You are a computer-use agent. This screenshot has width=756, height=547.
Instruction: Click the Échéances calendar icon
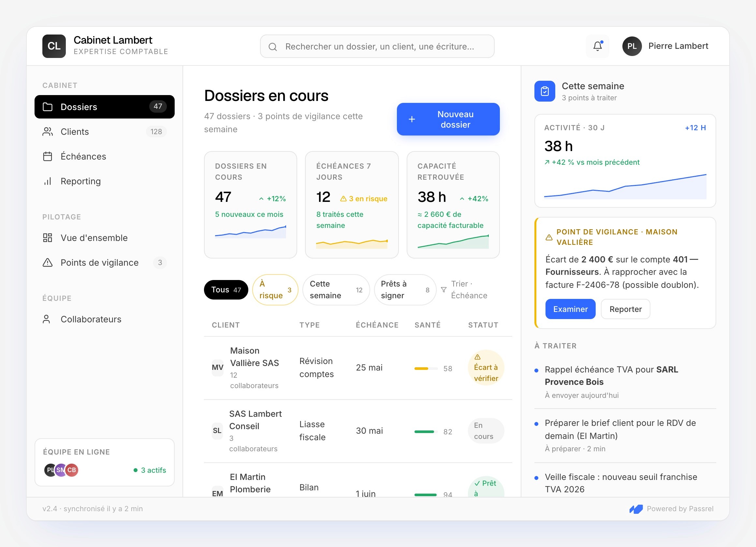tap(48, 156)
